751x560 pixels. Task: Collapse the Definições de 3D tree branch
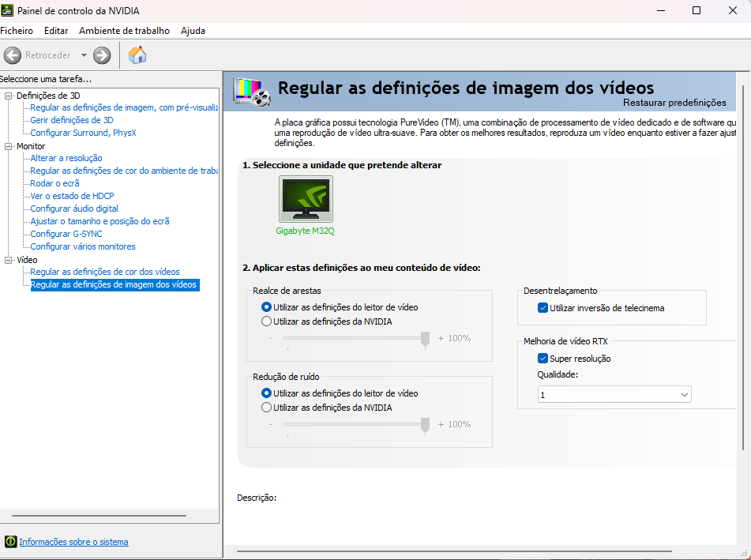coord(6,95)
